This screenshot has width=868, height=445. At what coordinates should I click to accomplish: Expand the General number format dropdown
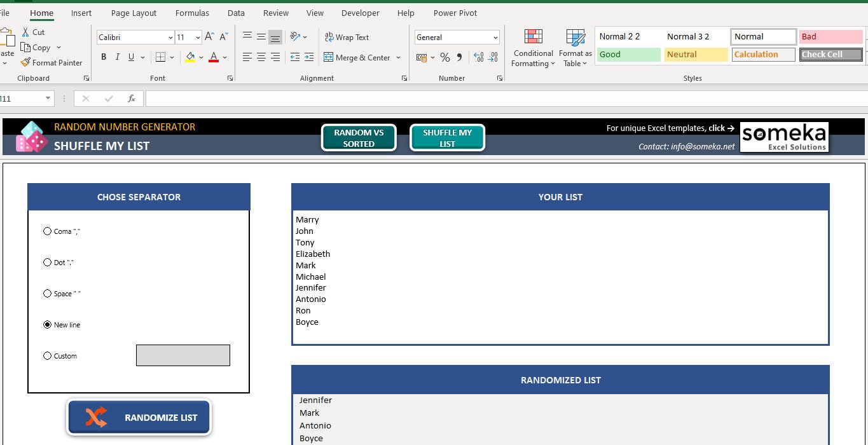[x=495, y=38]
